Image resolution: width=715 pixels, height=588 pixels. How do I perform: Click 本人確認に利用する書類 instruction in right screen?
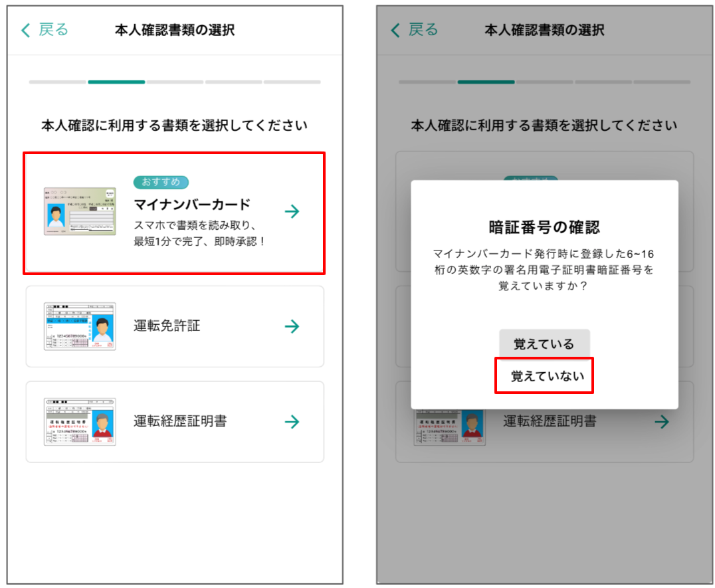(x=544, y=125)
